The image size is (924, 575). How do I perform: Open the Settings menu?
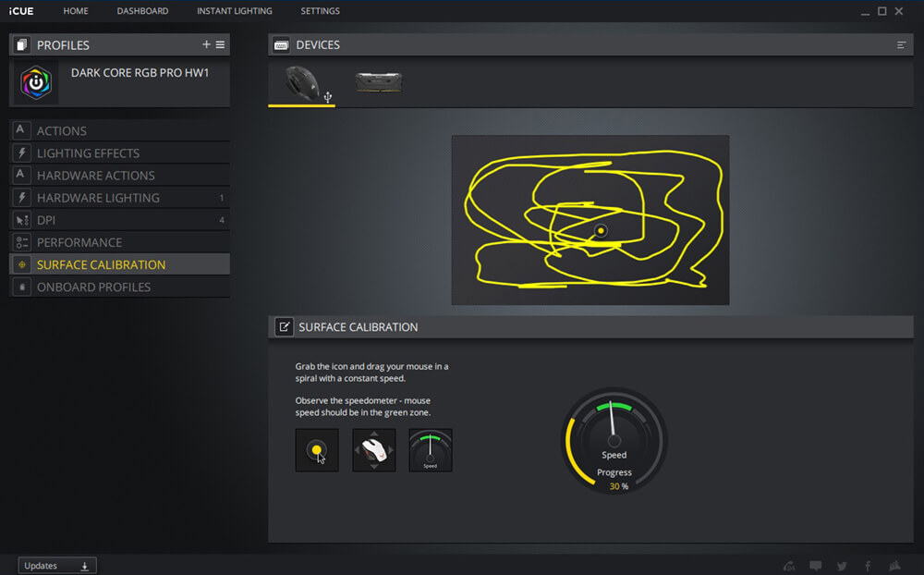(x=320, y=11)
